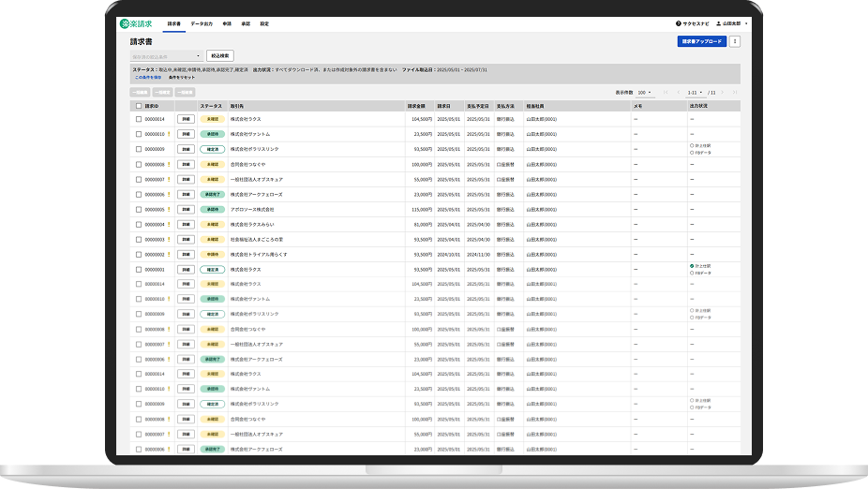Click the この条件を保存 link
Viewport: 868px width, 489px height.
148,78
